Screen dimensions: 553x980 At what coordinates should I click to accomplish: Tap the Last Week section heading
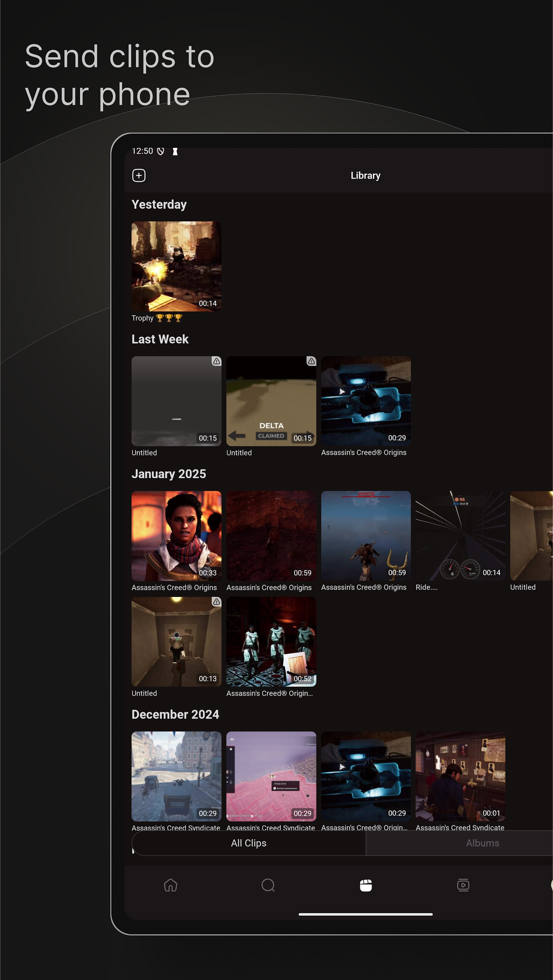[160, 339]
